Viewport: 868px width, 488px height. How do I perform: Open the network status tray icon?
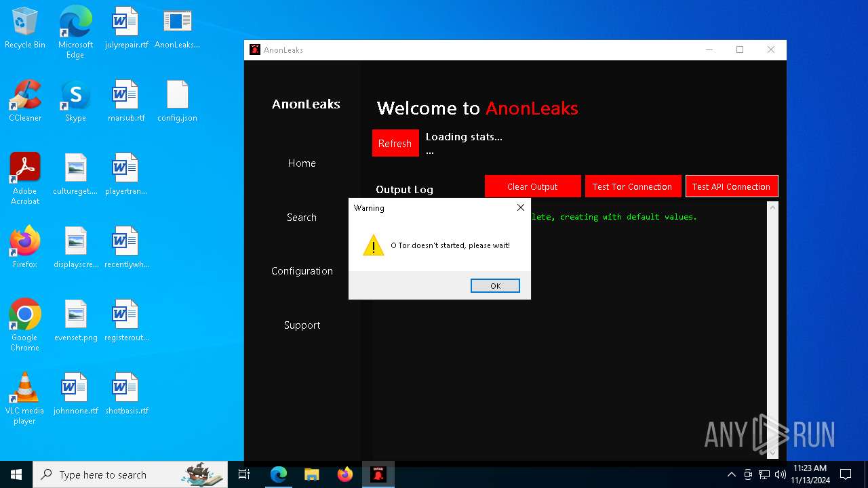click(x=764, y=474)
